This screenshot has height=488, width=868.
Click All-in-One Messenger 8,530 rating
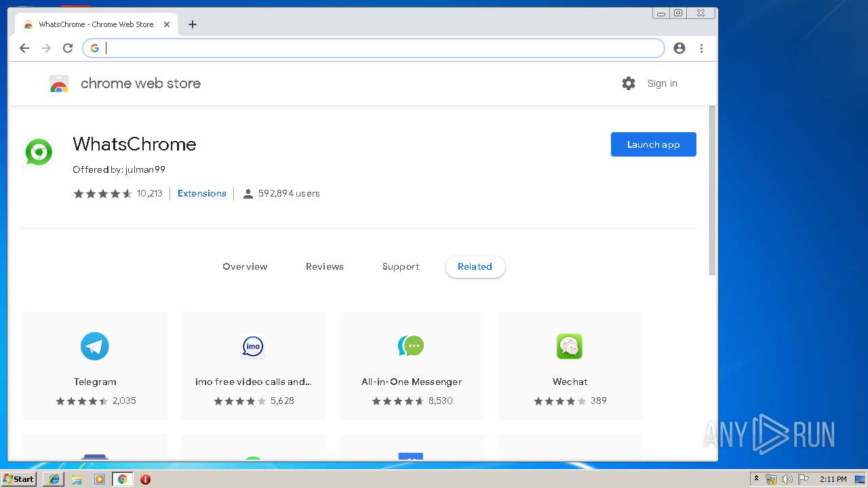point(412,401)
